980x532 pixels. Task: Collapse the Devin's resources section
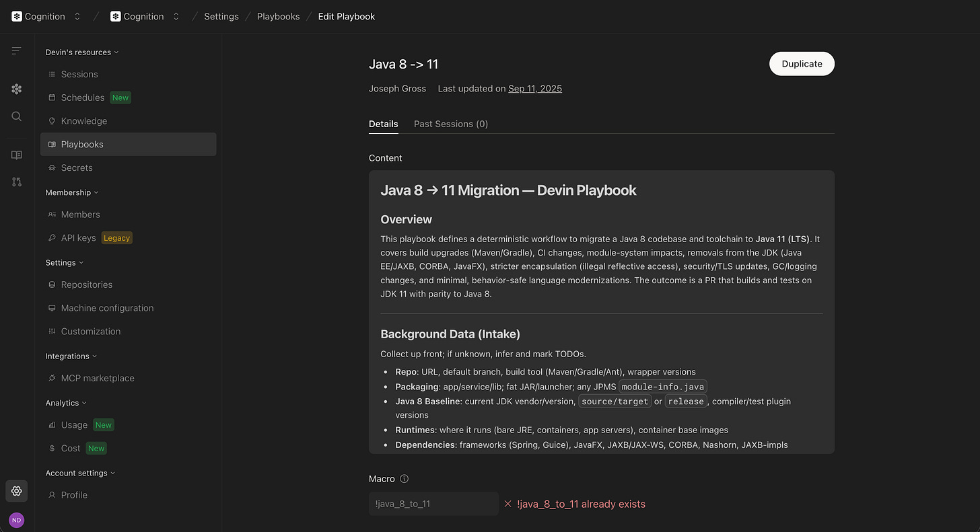point(81,52)
